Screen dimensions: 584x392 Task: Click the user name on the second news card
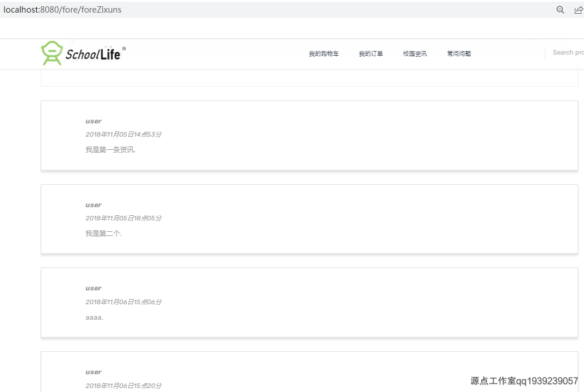pos(93,204)
